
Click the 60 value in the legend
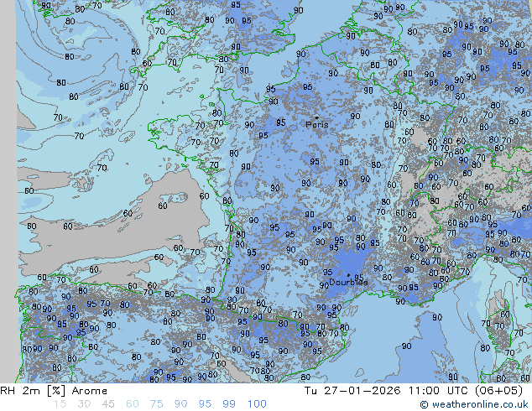pyautogui.click(x=133, y=404)
